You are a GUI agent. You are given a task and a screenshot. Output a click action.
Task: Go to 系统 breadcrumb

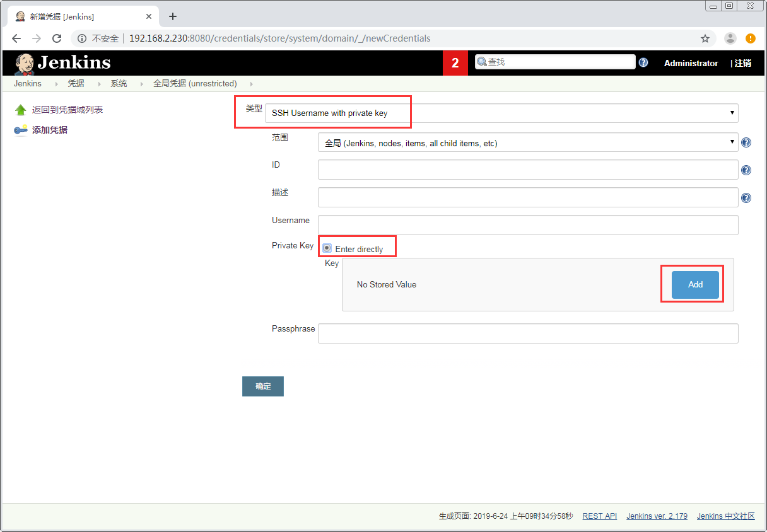(x=119, y=83)
